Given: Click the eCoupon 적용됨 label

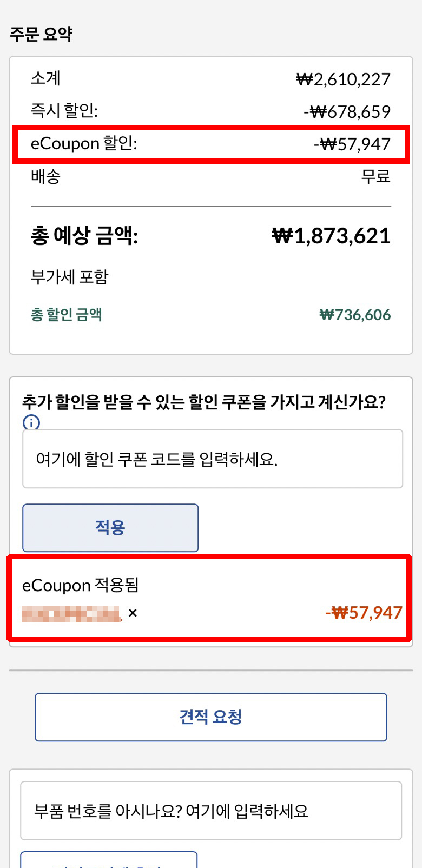Looking at the screenshot, I should tap(81, 585).
